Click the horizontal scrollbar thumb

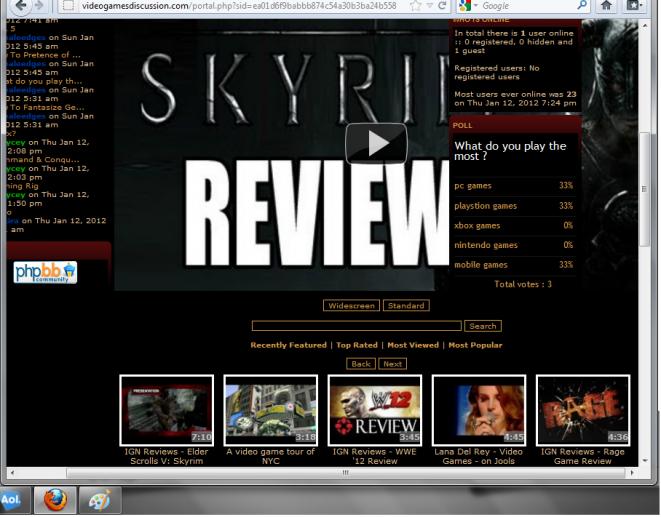pyautogui.click(x=345, y=473)
